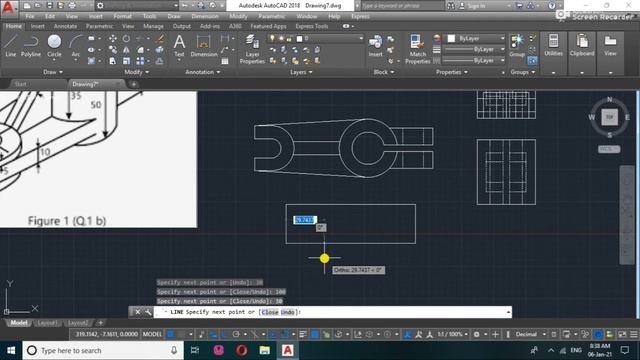This screenshot has height=360, width=640.
Task: Toggle the layer lock icon
Action: click(289, 38)
